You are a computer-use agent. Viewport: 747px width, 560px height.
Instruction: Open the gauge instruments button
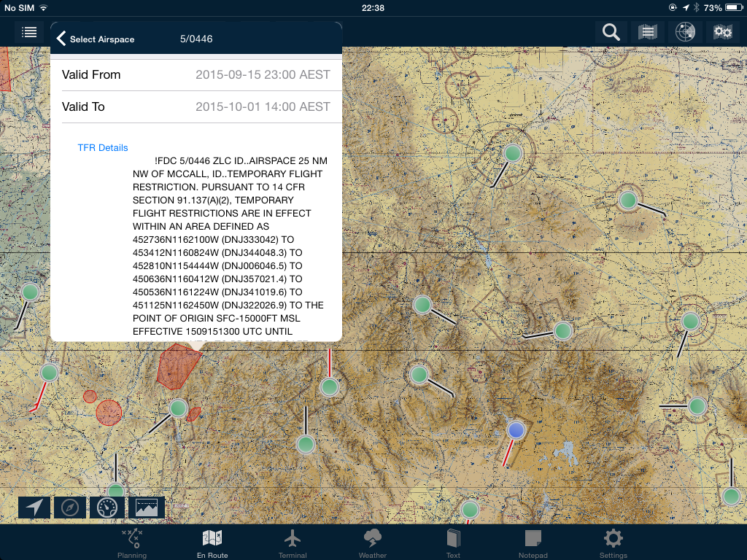tap(107, 507)
